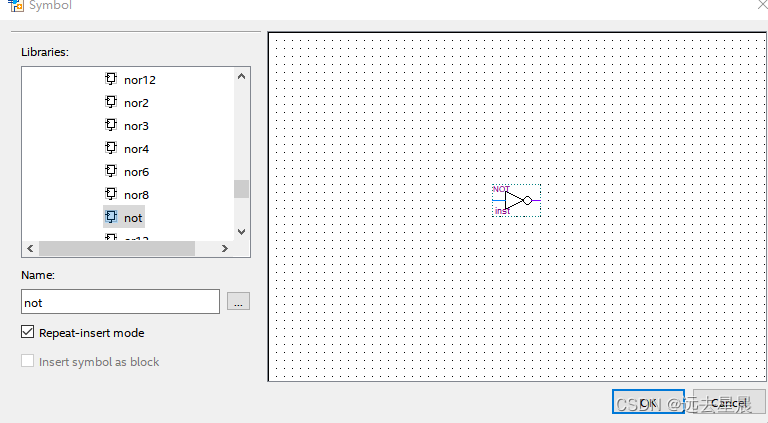Click the nor4 symbol icon
This screenshot has width=768, height=423.
coord(111,148)
